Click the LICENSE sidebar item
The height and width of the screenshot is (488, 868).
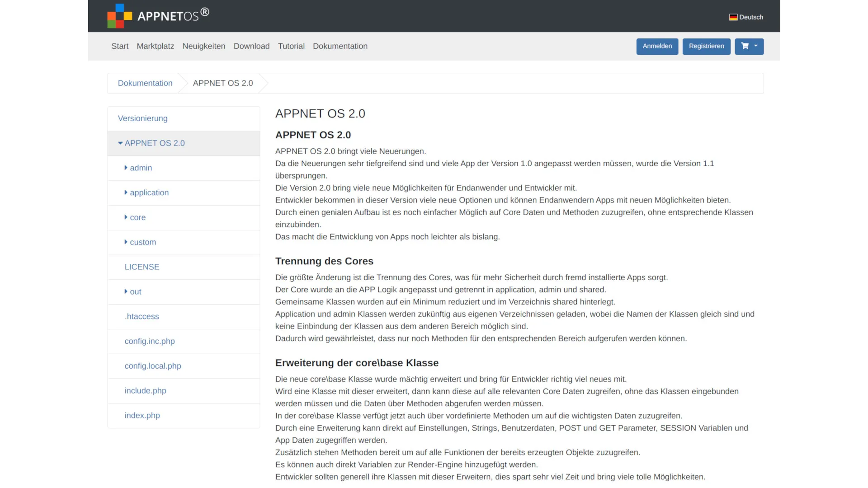pos(142,267)
